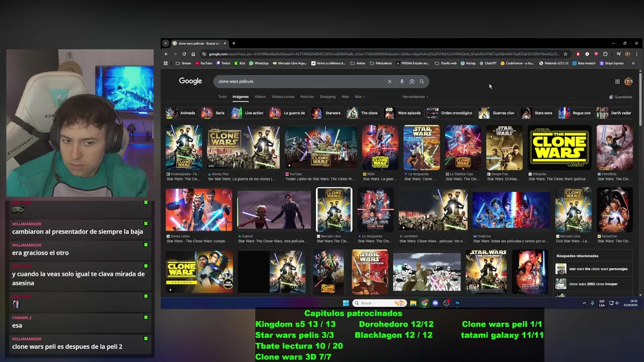Show hidden bookmarks with the chevron

coord(633,63)
